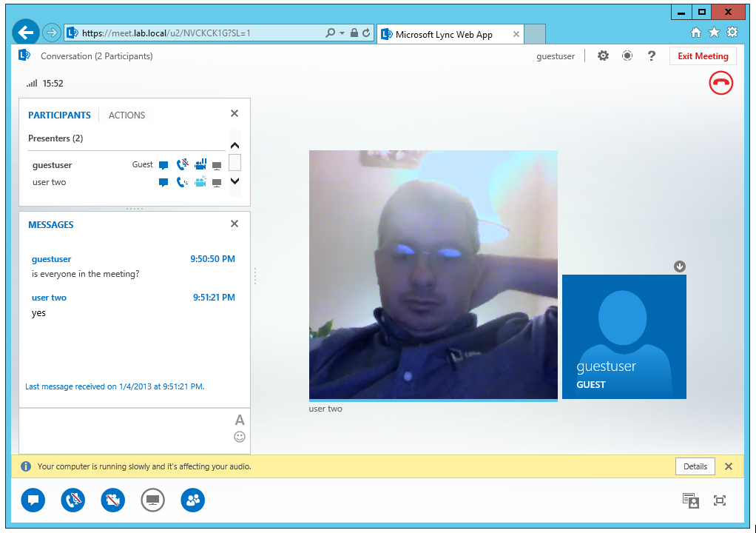Click the message text input box
The height and width of the screenshot is (533, 756).
(x=126, y=431)
